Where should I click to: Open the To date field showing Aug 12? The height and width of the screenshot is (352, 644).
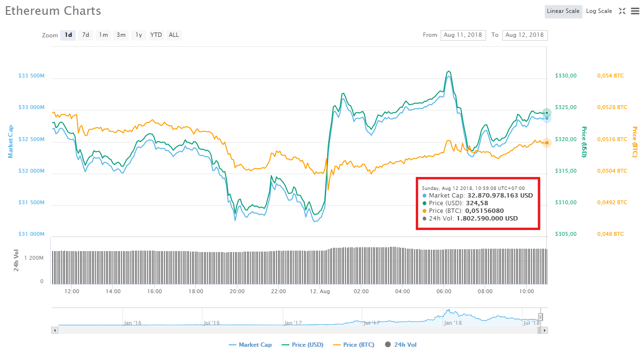(x=524, y=34)
